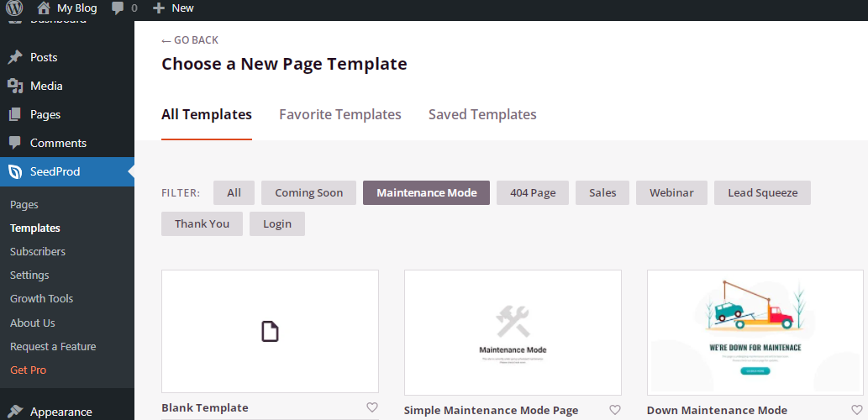Click the plus New icon
The height and width of the screenshot is (420, 868).
point(159,8)
